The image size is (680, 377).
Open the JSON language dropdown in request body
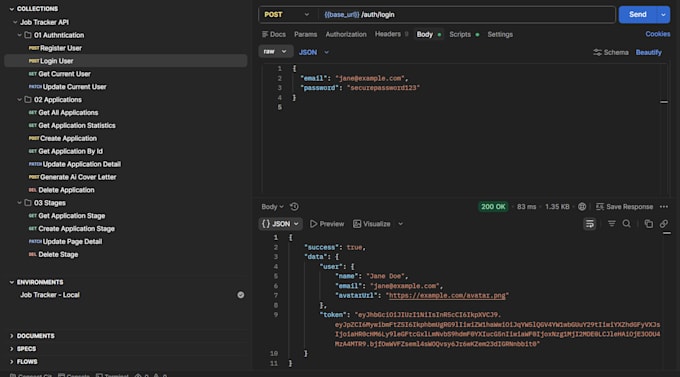314,52
